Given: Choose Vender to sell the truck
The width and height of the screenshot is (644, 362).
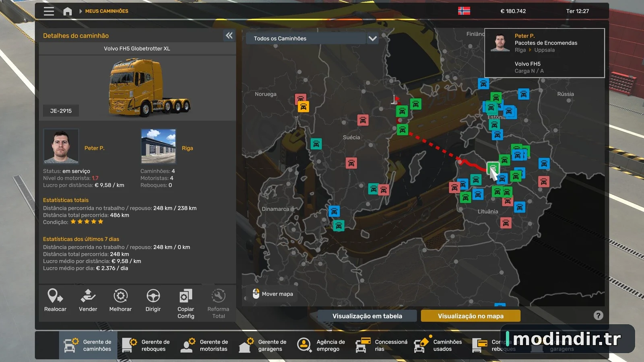Looking at the screenshot, I should [88, 300].
